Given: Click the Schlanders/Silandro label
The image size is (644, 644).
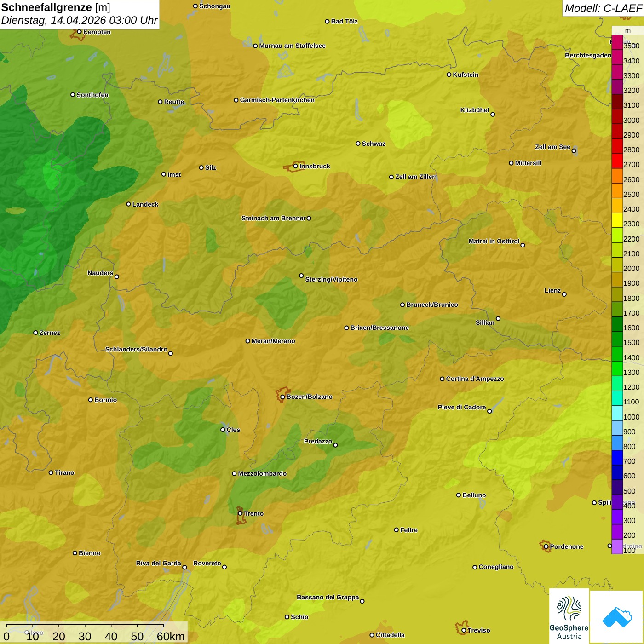Looking at the screenshot, I should [x=136, y=349].
